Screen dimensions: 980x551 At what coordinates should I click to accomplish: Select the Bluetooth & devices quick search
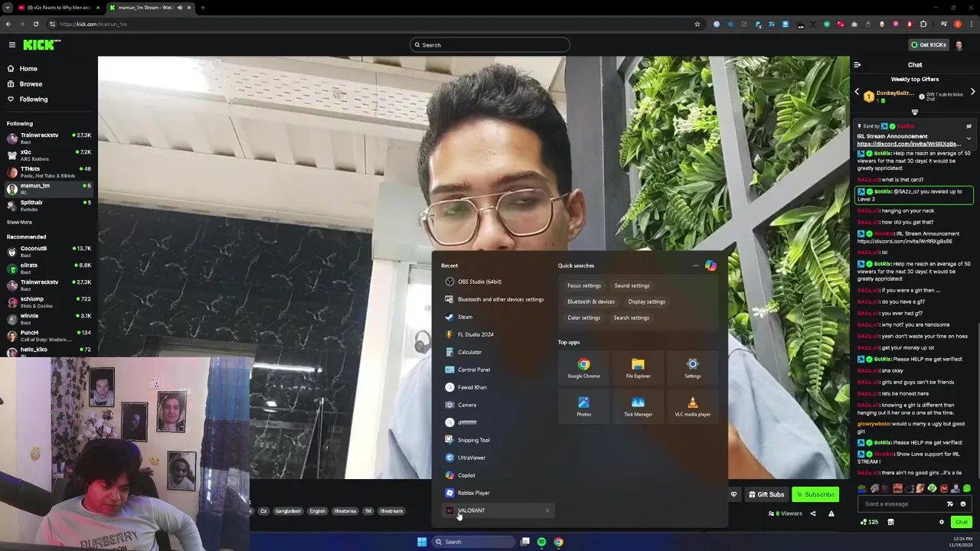(591, 302)
